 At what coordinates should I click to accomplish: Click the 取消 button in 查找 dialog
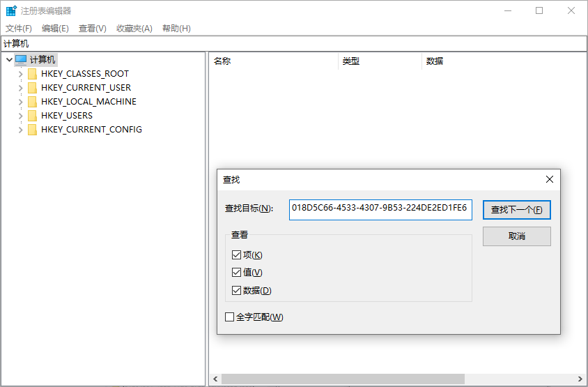[517, 236]
